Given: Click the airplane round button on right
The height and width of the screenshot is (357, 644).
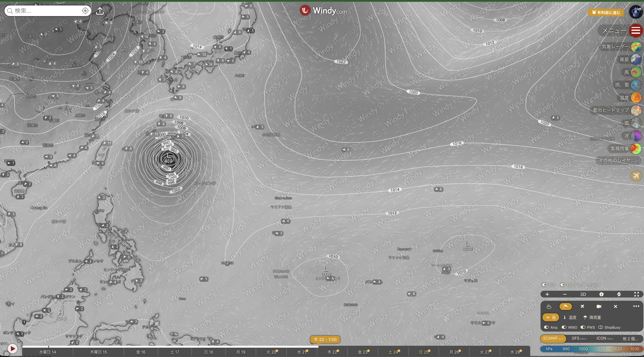Looking at the screenshot, I should pyautogui.click(x=636, y=176).
